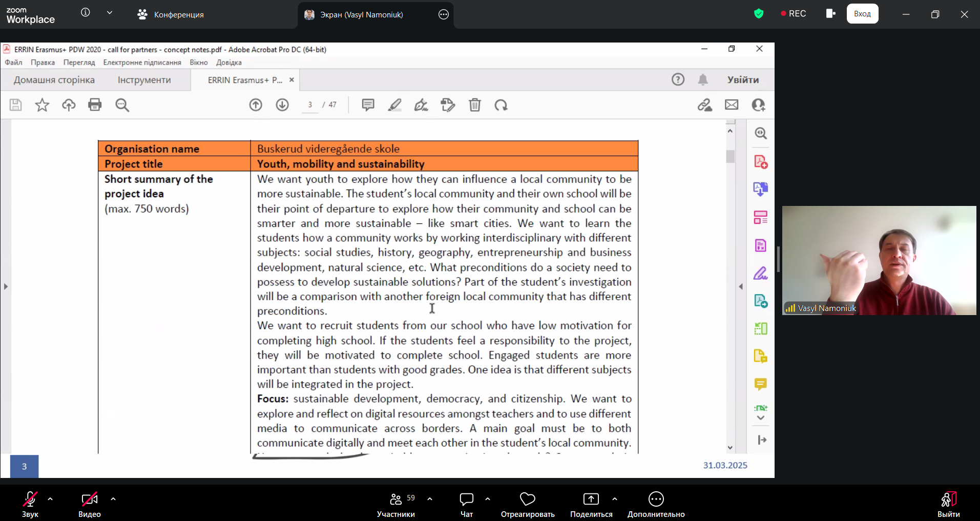Viewport: 980px width, 521px height.
Task: Open the Файл menu
Action: 14,62
